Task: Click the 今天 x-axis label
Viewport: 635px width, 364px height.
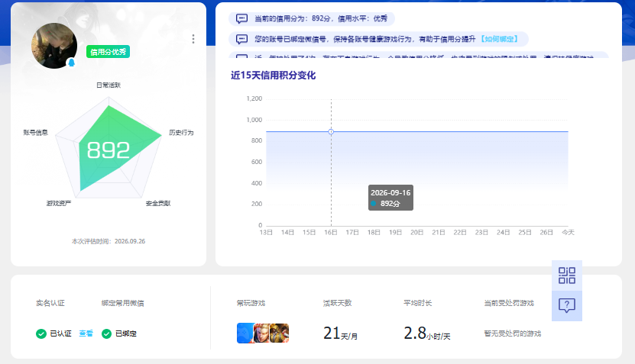Action: [568, 233]
